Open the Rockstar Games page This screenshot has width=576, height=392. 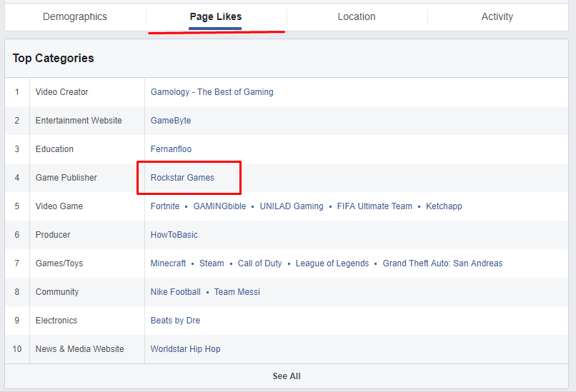pyautogui.click(x=182, y=178)
